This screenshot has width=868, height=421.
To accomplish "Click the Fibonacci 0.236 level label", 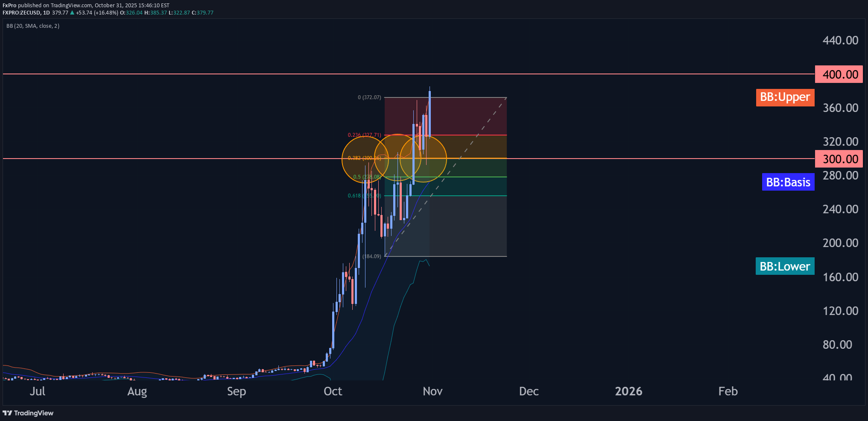I will (364, 135).
